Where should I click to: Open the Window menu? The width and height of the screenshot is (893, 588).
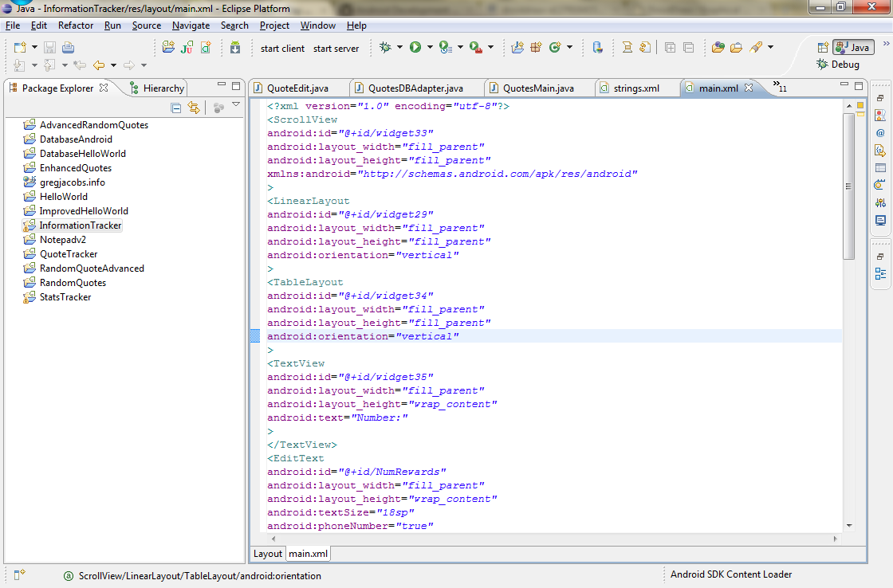tap(318, 25)
